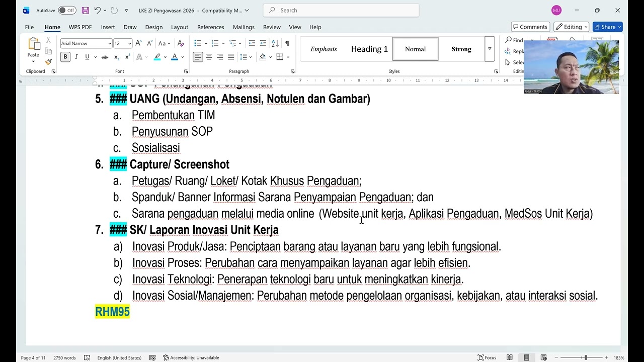Increase paragraph indent
This screenshot has width=644, height=362.
(x=263, y=43)
